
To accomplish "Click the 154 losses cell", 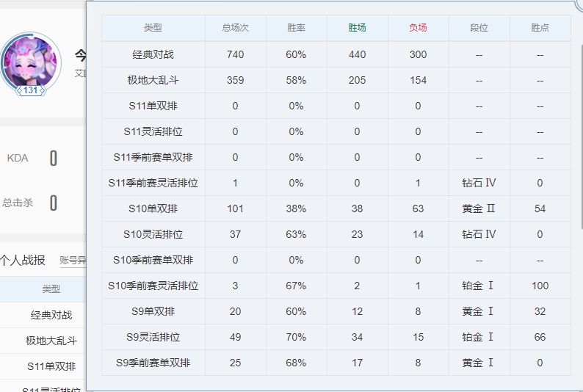I will [418, 80].
